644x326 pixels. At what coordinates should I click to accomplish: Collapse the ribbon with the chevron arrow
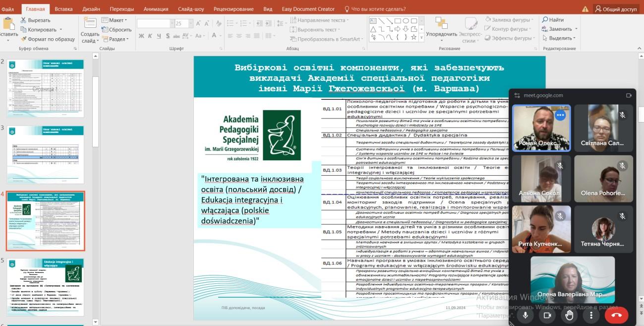click(x=639, y=49)
